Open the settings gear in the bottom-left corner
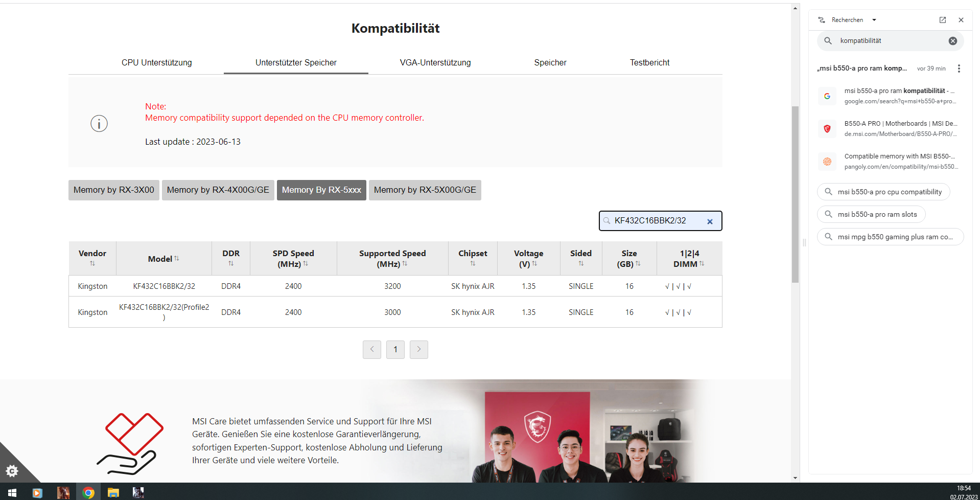This screenshot has width=980, height=500. 12,471
